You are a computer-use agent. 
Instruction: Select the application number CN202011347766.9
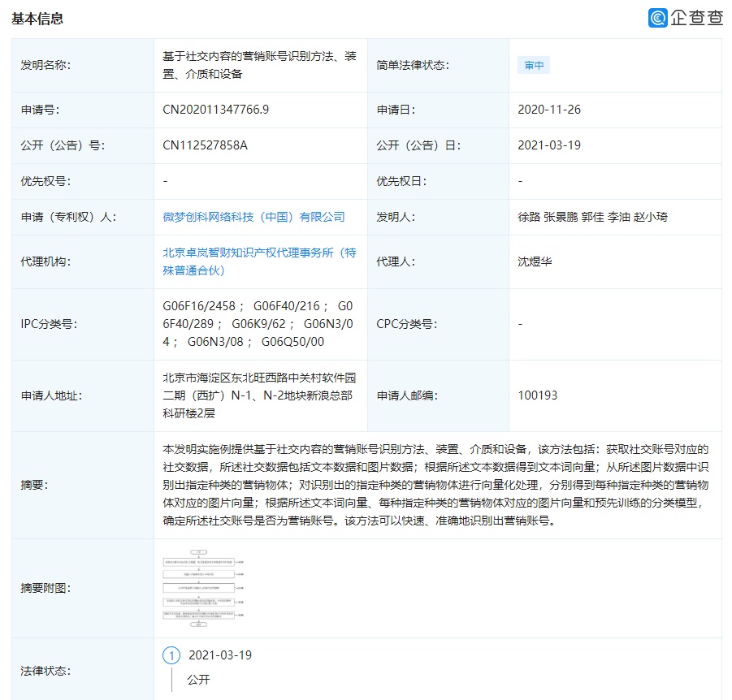(216, 110)
